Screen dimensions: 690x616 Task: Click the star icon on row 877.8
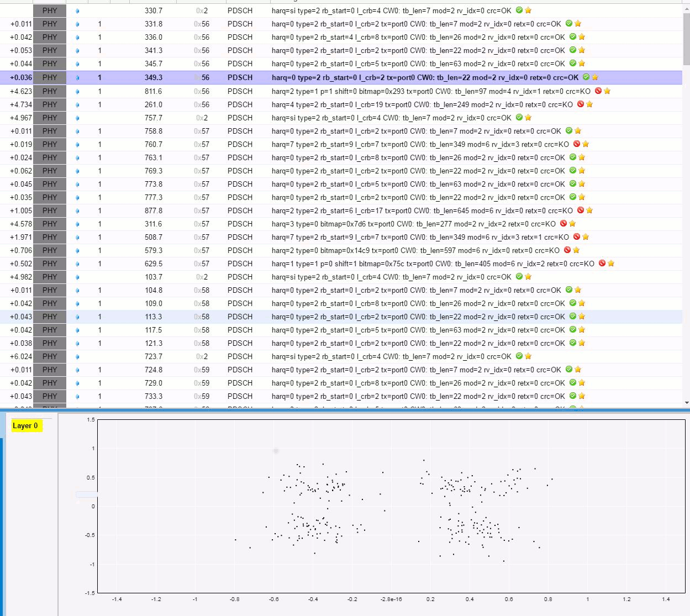point(589,210)
